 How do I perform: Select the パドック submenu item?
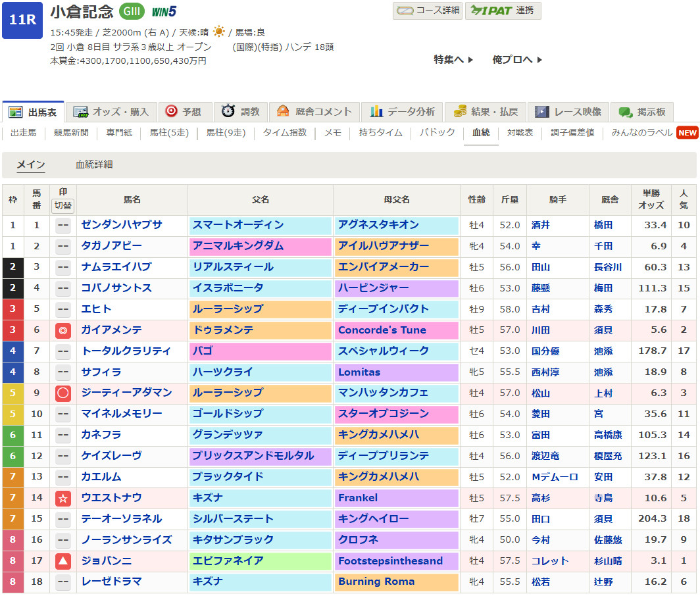pos(437,133)
